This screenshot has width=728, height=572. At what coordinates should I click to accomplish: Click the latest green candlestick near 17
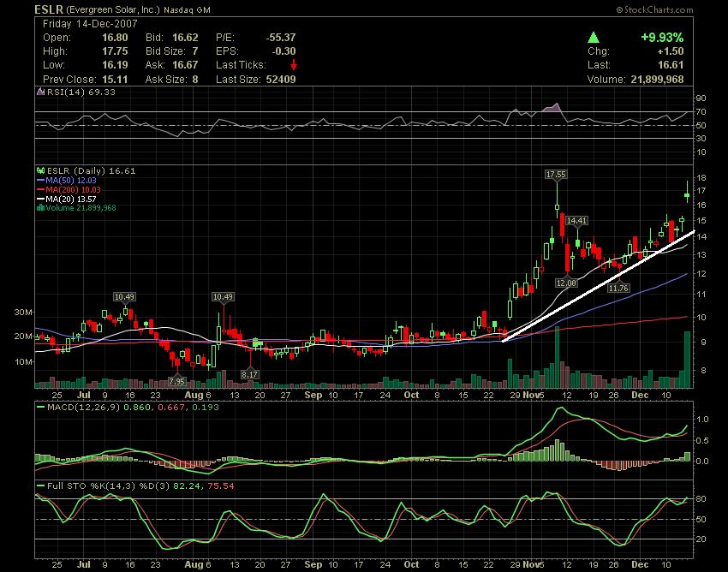coord(687,192)
